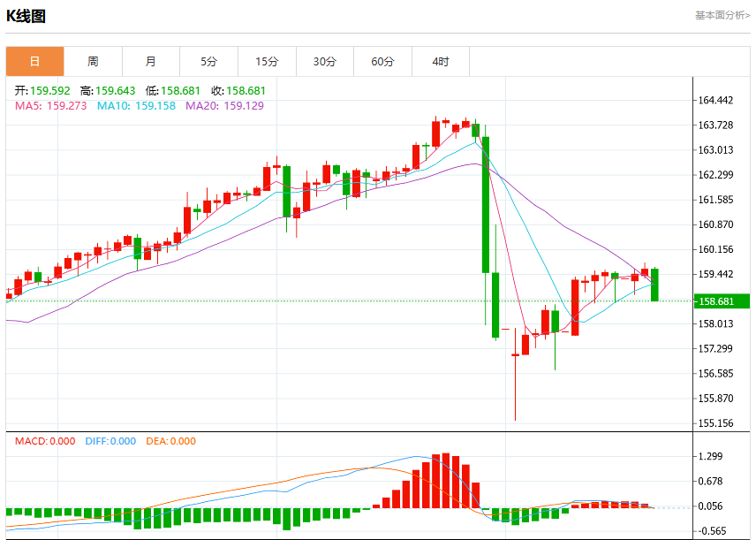Open the 4时 four-hour tab
The height and width of the screenshot is (540, 756).
(x=441, y=61)
